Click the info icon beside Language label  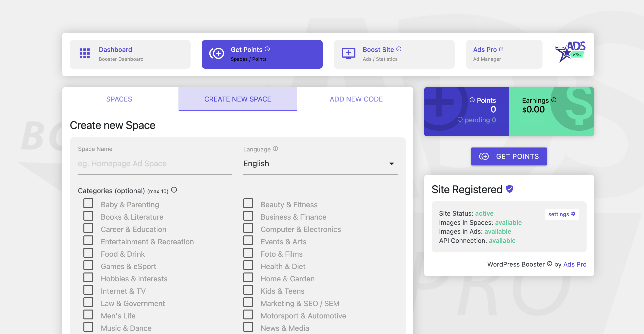(x=275, y=149)
